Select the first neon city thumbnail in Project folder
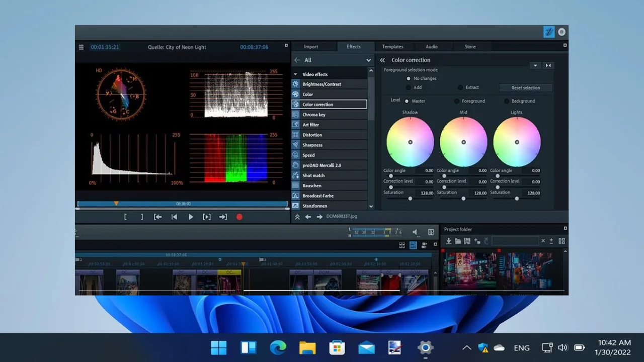The height and width of the screenshot is (362, 644). pos(469,270)
